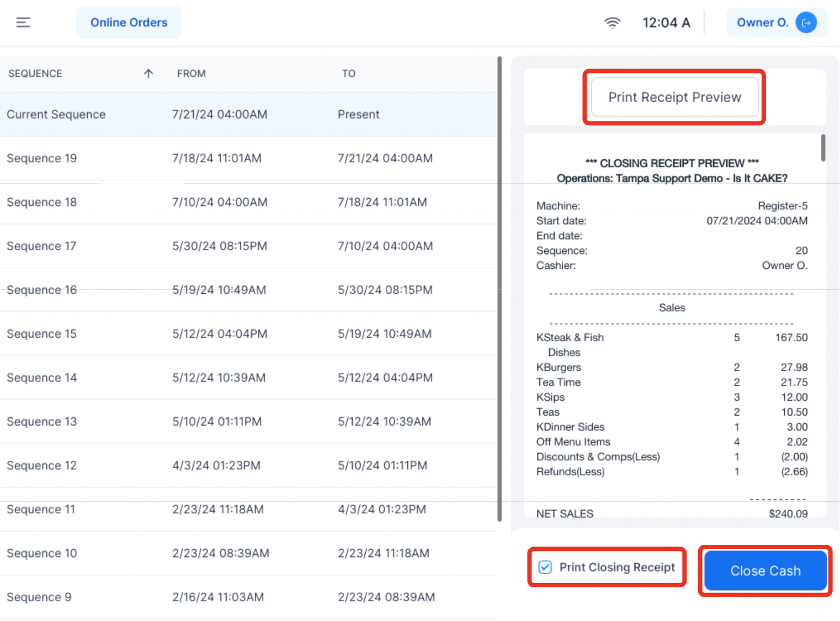Viewport: 840px width, 621px height.
Task: Select the Sequence 13 row
Action: (248, 422)
